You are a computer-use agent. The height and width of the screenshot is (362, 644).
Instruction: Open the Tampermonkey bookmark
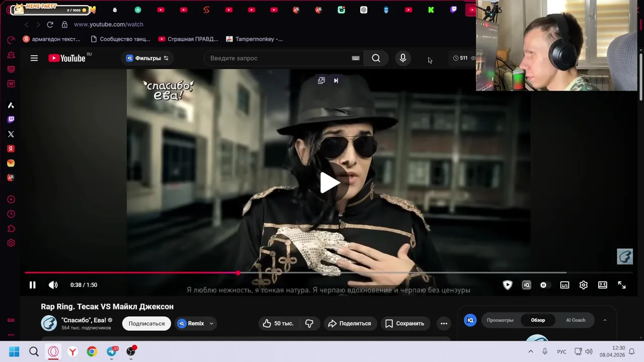(x=255, y=39)
